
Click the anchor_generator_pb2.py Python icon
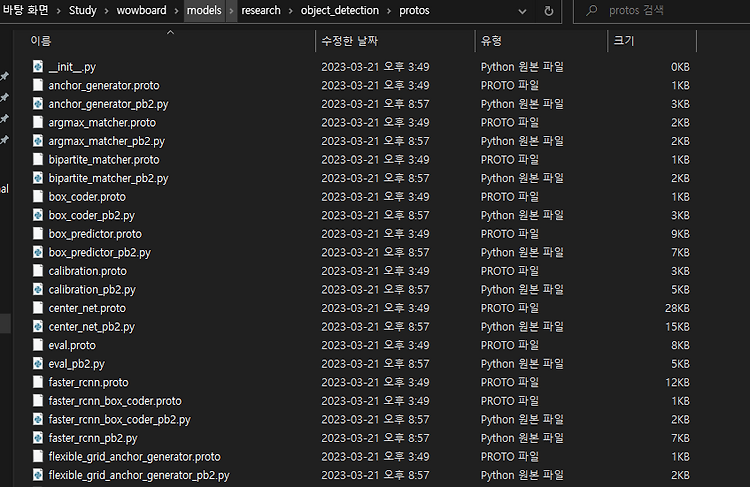pos(38,104)
